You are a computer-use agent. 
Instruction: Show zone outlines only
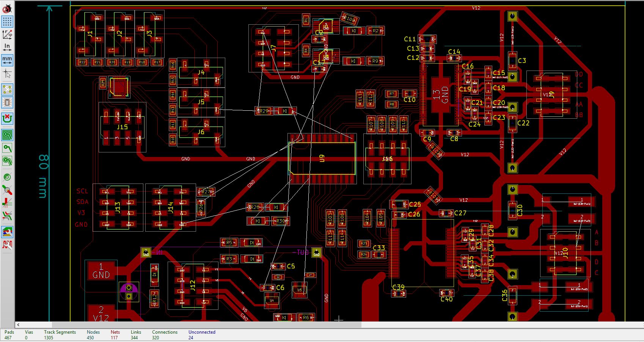pos(7,161)
